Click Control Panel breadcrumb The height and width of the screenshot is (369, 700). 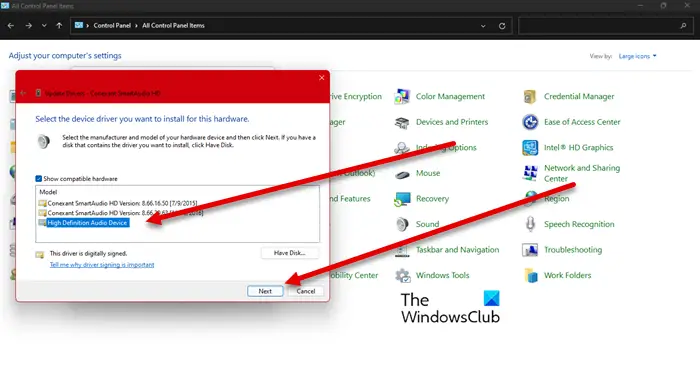(112, 26)
